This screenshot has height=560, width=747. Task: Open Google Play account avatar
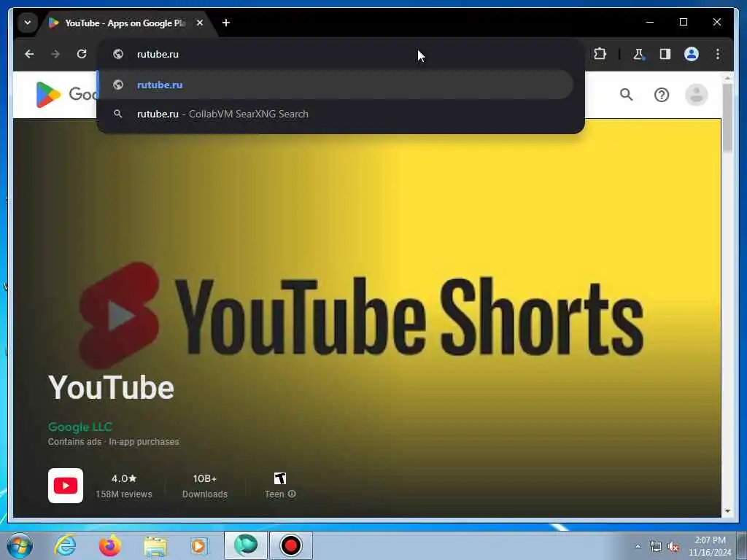(696, 95)
